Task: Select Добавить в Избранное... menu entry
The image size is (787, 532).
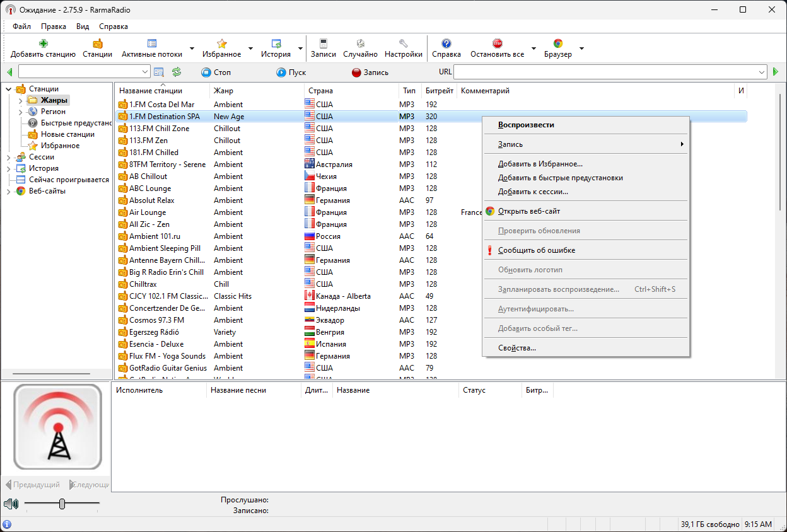Action: point(540,164)
